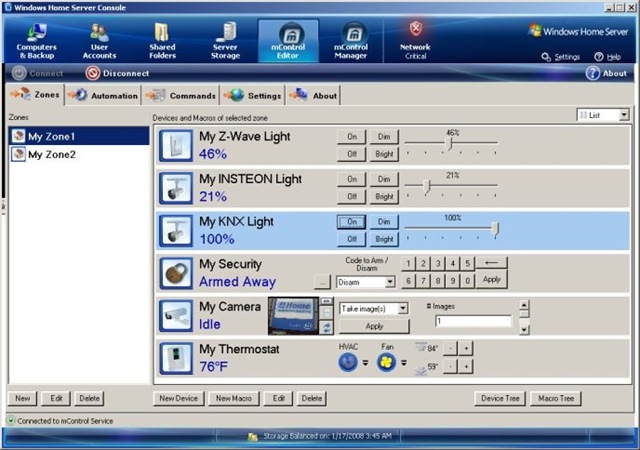Click the Connected status icon
This screenshot has height=450, width=640.
click(x=11, y=420)
